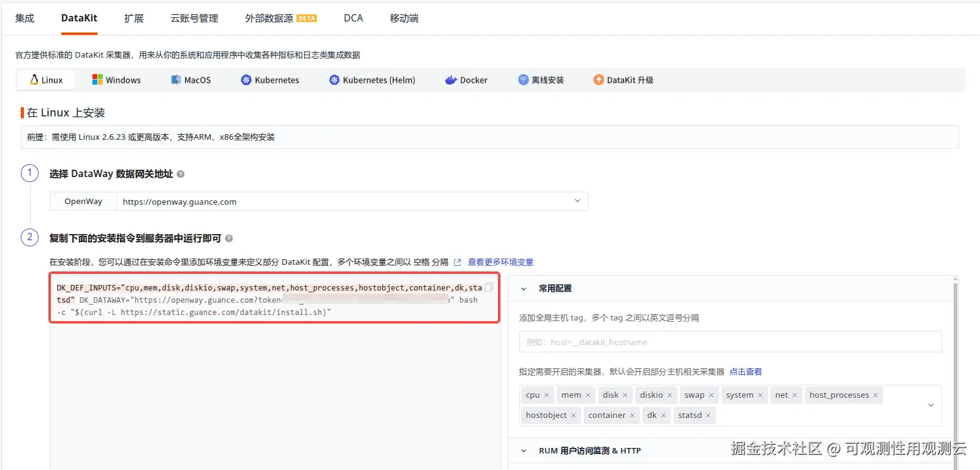Remove the system collector tag
This screenshot has width=980, height=470.
click(x=760, y=395)
